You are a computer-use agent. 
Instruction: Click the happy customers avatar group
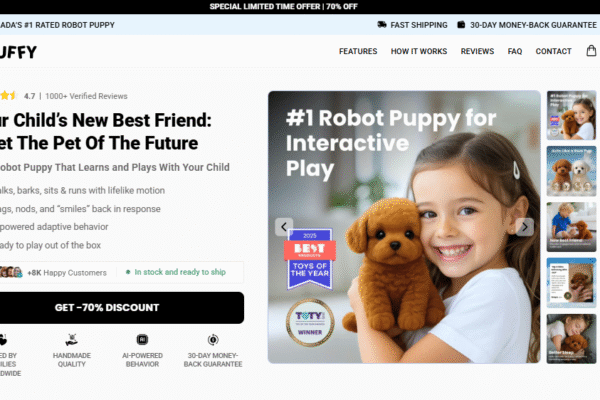[11, 272]
